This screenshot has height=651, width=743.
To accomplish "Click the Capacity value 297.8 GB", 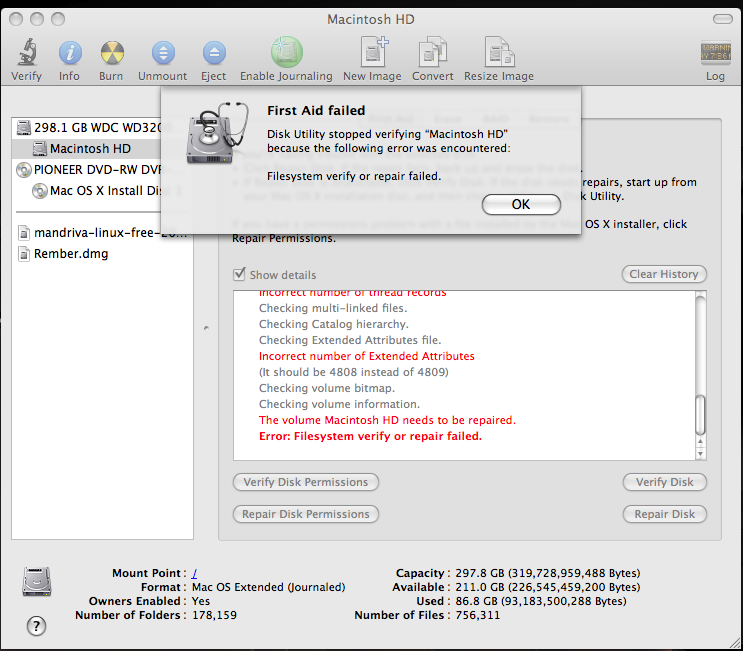I will tap(548, 573).
